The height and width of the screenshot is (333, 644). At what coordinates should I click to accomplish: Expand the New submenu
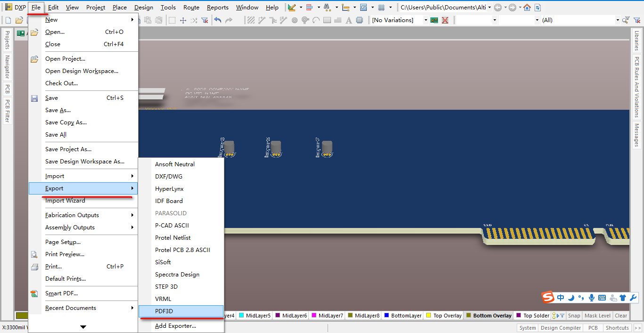(83, 20)
